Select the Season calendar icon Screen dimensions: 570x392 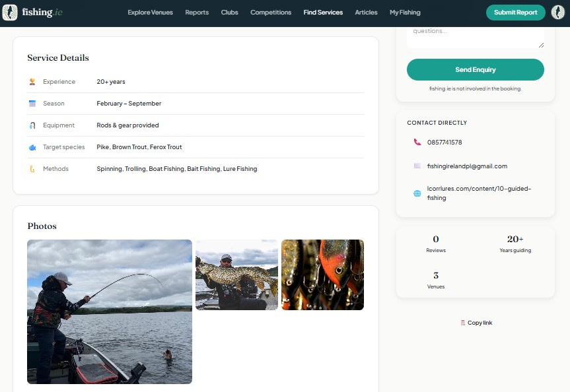point(32,103)
